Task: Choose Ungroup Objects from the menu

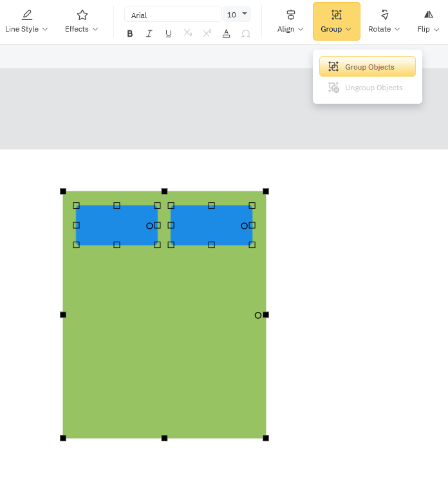Action: click(x=368, y=88)
